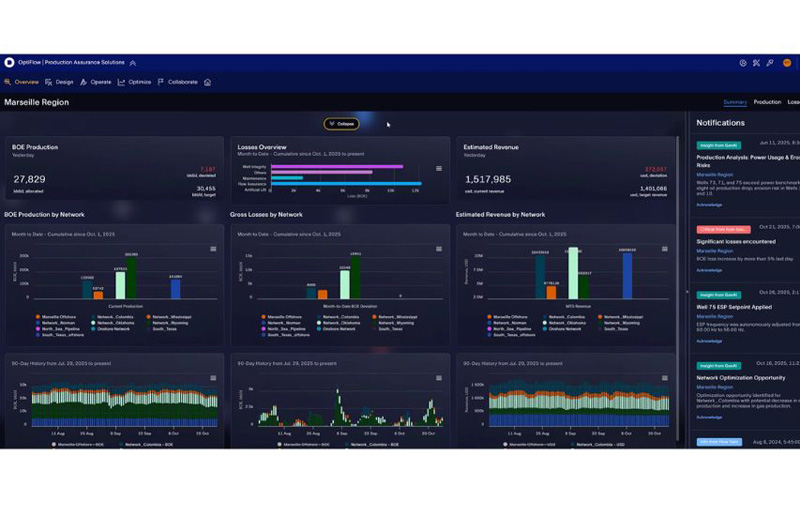
Task: Collapse the header using the double chevron
Action: (133, 63)
